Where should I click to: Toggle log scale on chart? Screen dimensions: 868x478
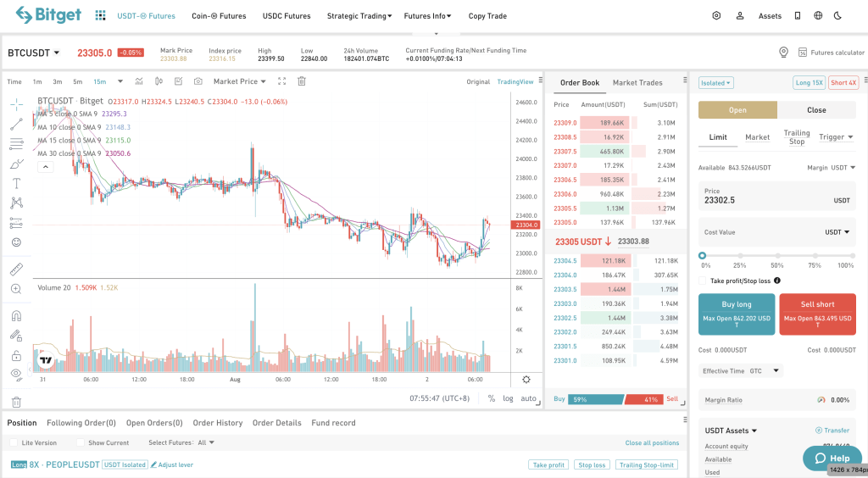point(508,398)
